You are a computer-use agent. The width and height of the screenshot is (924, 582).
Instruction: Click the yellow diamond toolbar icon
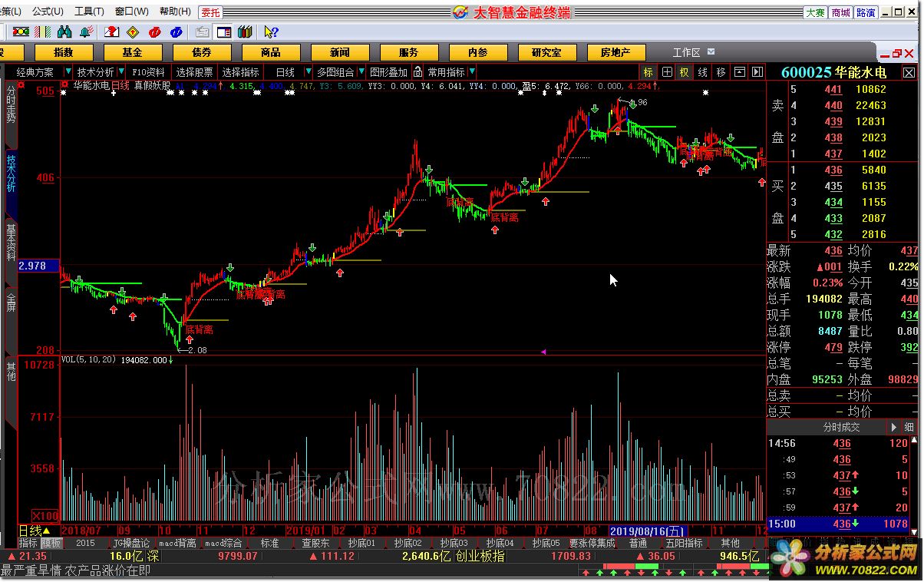tap(133, 31)
